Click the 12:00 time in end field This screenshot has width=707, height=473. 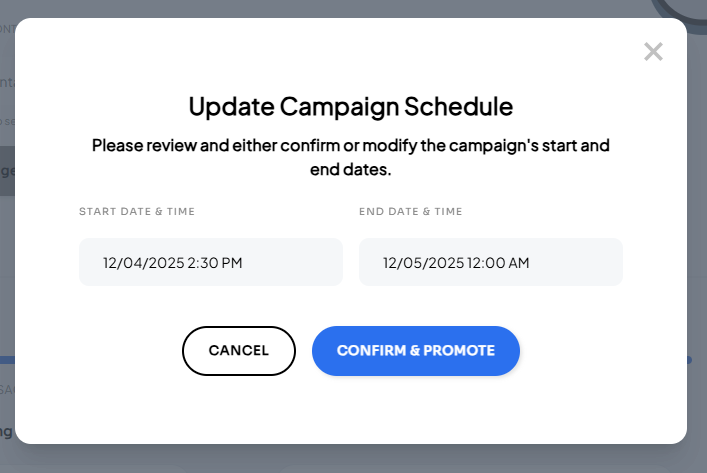[485, 263]
